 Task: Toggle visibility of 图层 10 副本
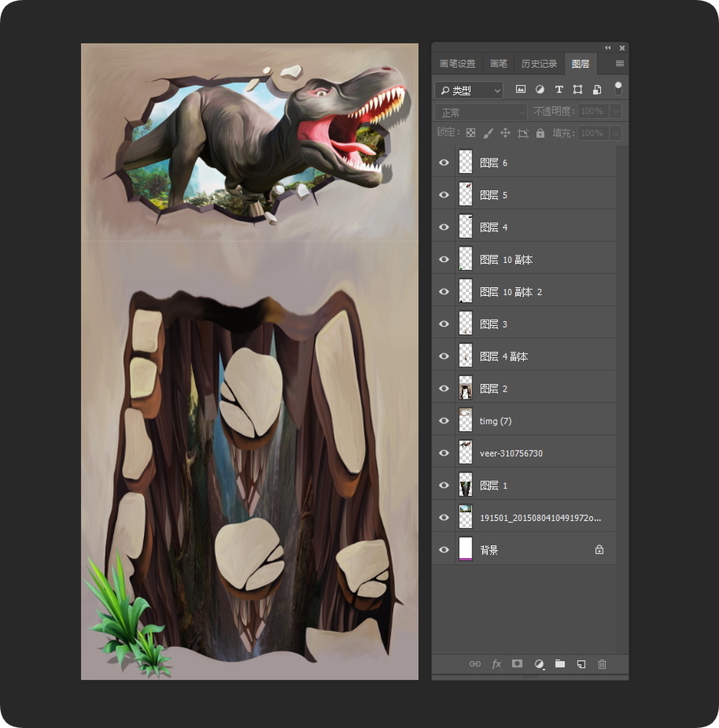coord(444,259)
